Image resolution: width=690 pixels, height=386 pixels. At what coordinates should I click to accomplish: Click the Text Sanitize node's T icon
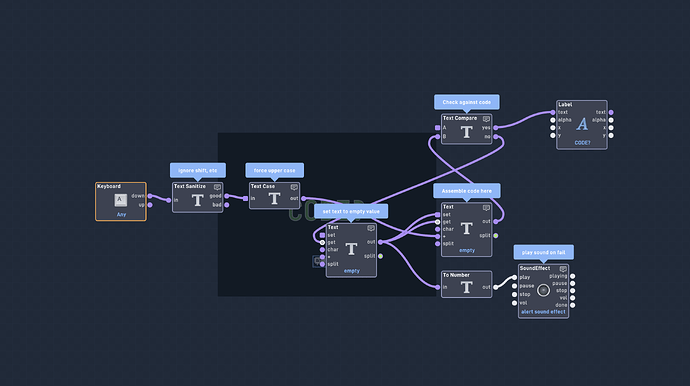198,201
